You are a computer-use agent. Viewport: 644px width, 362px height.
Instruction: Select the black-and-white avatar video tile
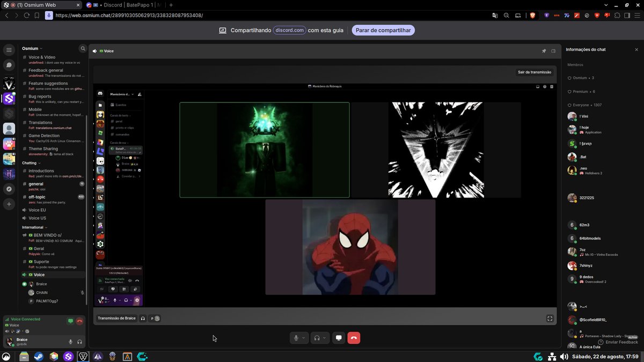[x=436, y=150]
